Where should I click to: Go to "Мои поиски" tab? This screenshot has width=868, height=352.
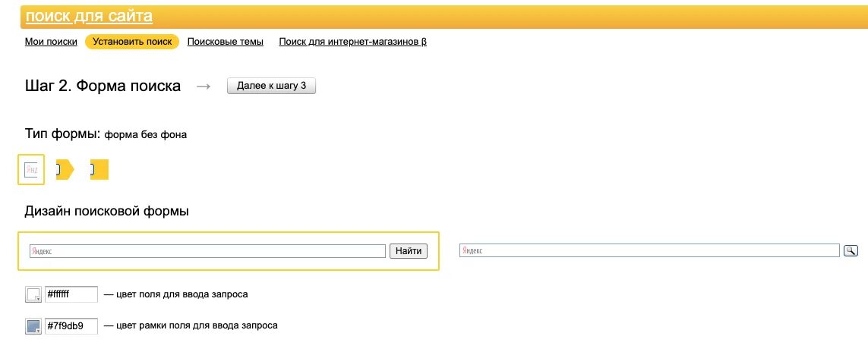(x=51, y=42)
